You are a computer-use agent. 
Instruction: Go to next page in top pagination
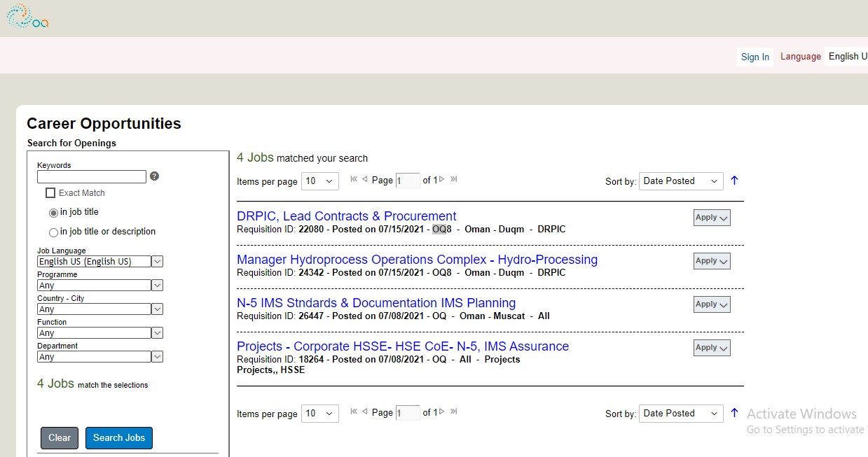pyautogui.click(x=441, y=179)
